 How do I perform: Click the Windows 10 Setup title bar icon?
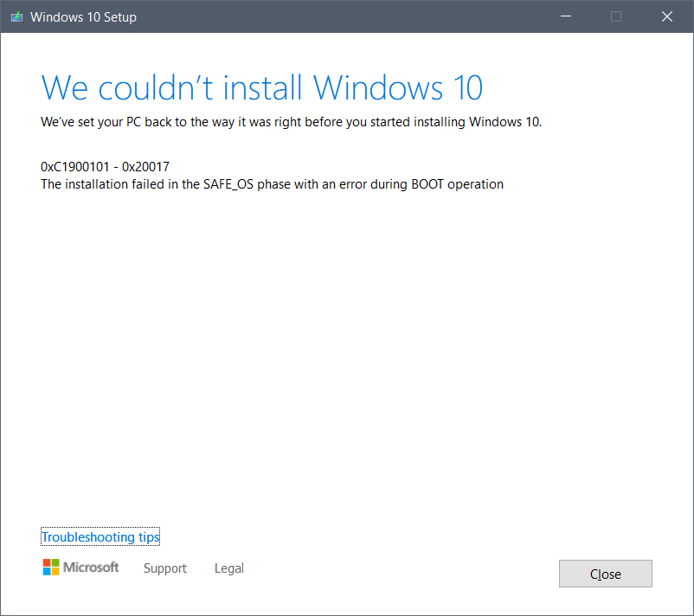(16, 16)
